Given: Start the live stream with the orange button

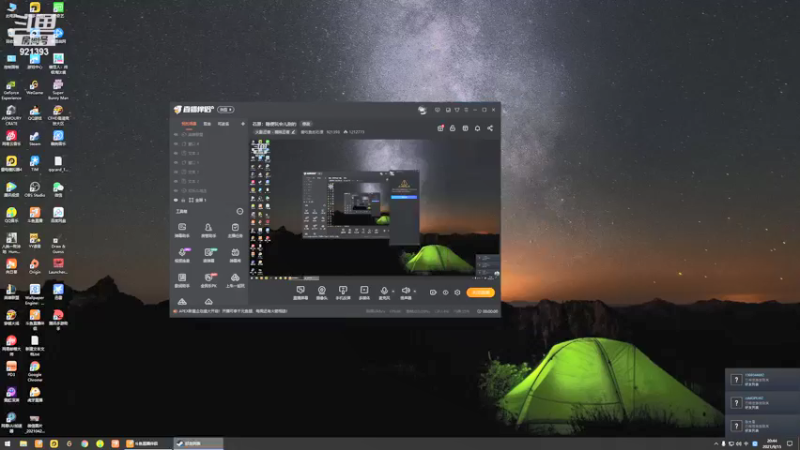Looking at the screenshot, I should pos(481,293).
